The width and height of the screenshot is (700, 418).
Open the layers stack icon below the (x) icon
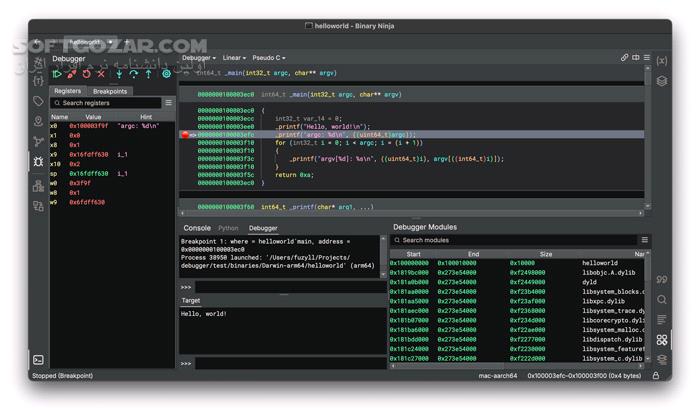pos(662,81)
